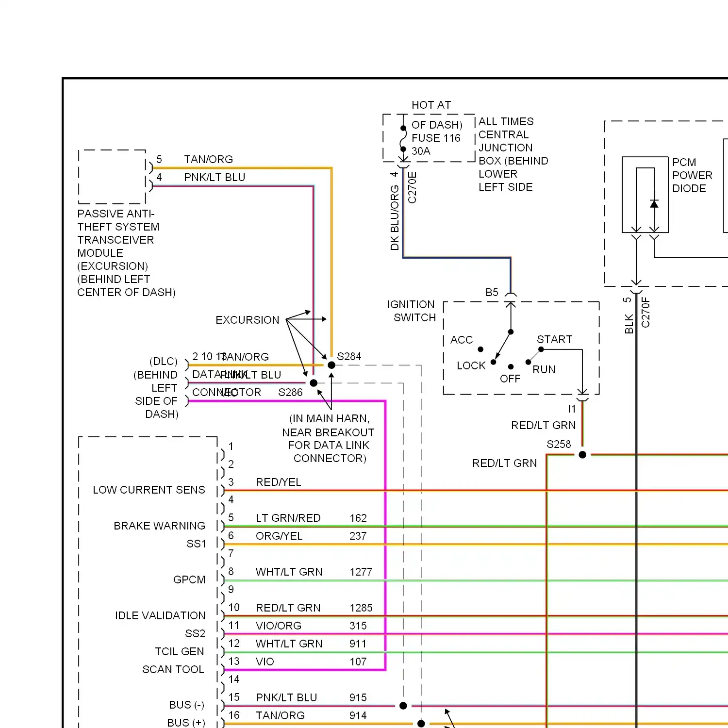Click the IDLE VALIDATION label
This screenshot has height=728, width=728.
[160, 616]
